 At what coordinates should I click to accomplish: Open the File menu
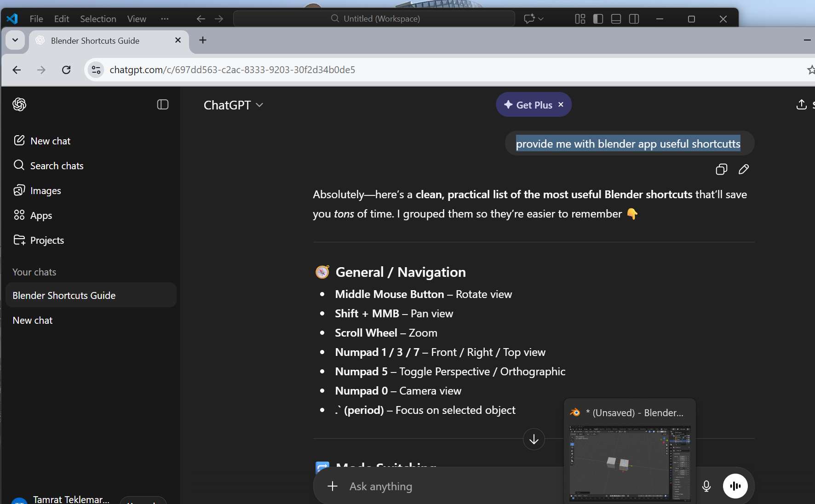36,19
